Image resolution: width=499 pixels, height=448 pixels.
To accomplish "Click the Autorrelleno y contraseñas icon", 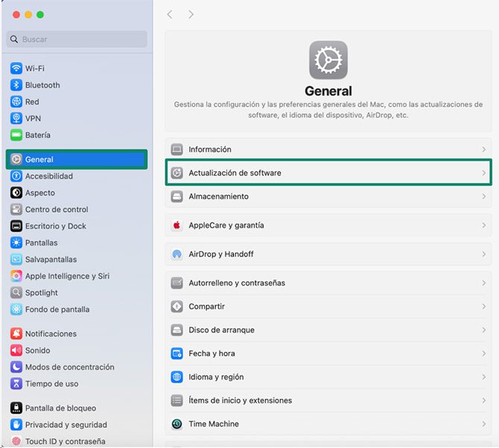I will (177, 283).
